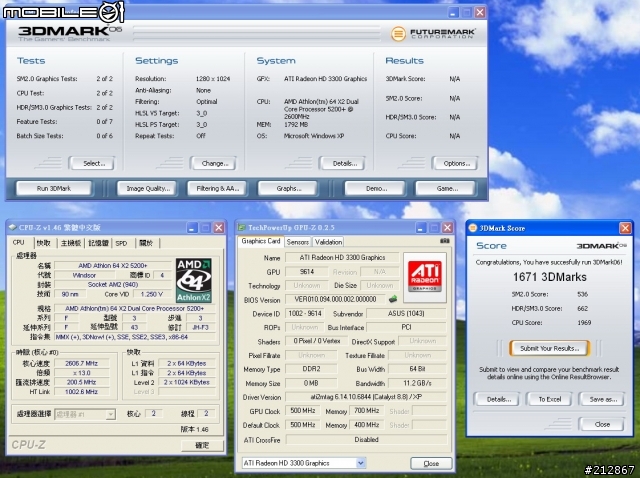Click the ATI CrossFire Disabled field

pos(366,440)
